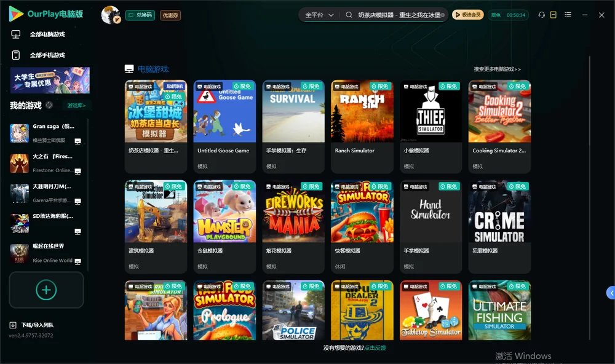This screenshot has height=364, width=615.
Task: Click the 优惠券 coupon button
Action: (170, 15)
